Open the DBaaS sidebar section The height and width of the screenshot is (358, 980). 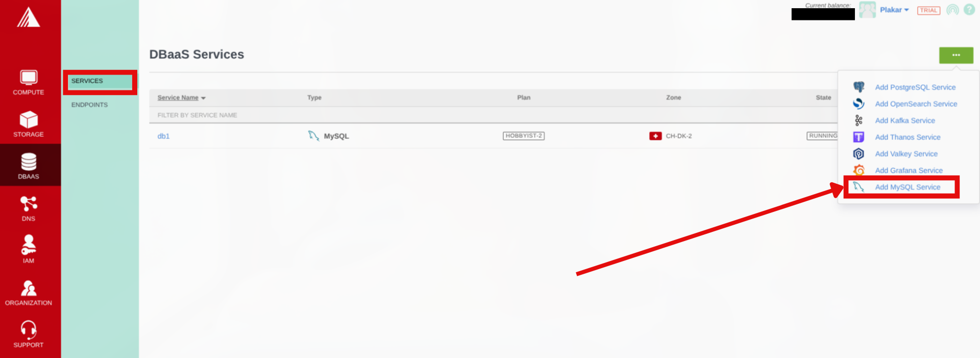[x=29, y=165]
